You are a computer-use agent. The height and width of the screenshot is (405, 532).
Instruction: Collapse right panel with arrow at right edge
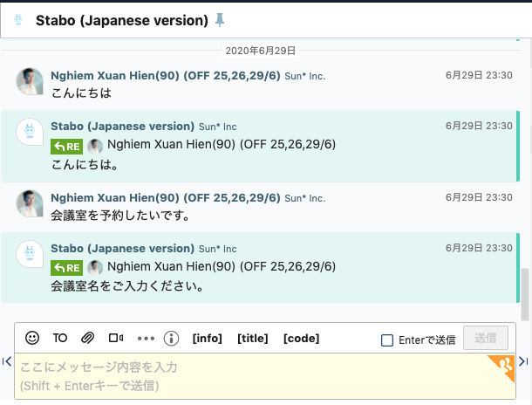coord(523,361)
